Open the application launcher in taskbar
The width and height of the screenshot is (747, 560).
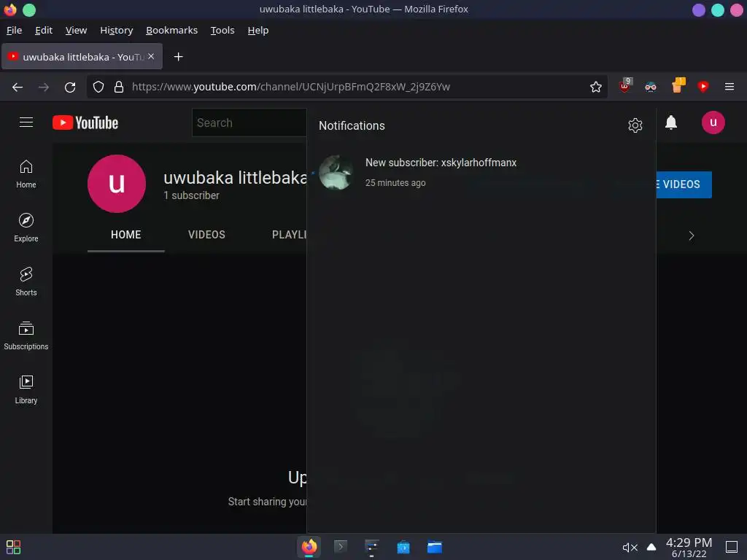point(13,547)
